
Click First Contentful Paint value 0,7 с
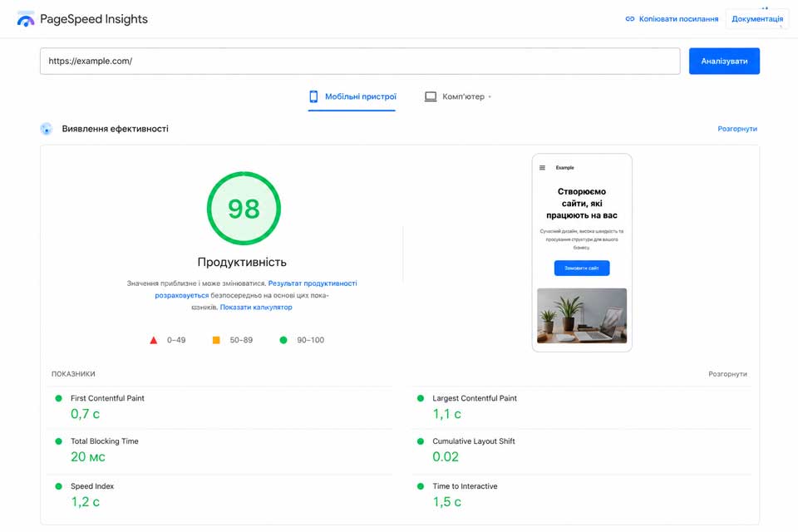(x=85, y=414)
